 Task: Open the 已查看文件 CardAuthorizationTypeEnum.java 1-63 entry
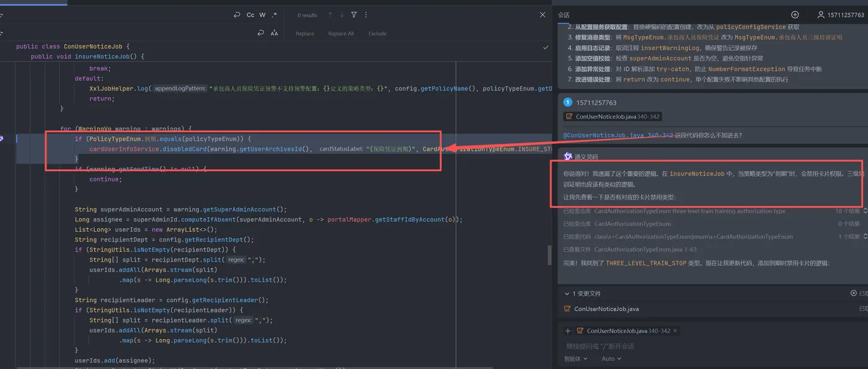pyautogui.click(x=629, y=249)
